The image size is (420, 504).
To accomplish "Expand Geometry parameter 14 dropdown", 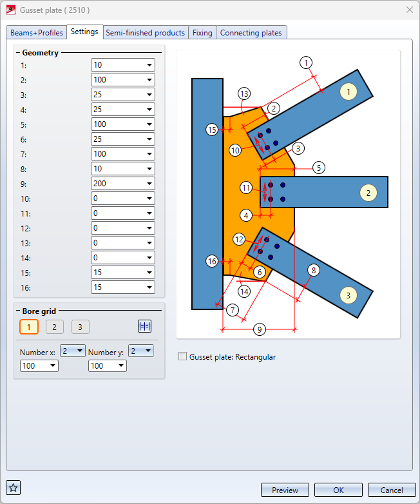I will tap(149, 257).
